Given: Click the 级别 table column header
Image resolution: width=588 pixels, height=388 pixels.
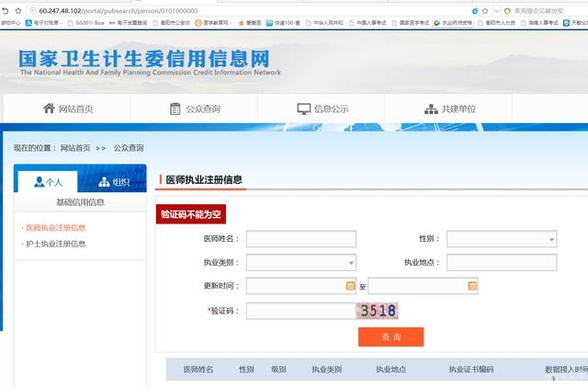Looking at the screenshot, I should [x=278, y=370].
